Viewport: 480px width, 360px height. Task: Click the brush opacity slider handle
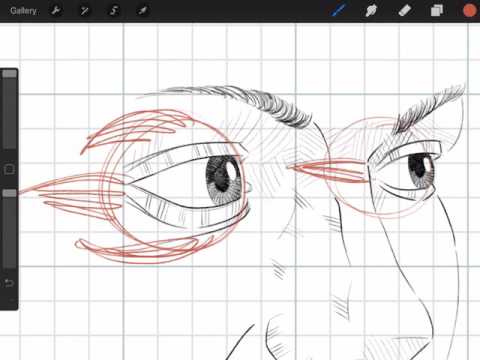[x=9, y=193]
